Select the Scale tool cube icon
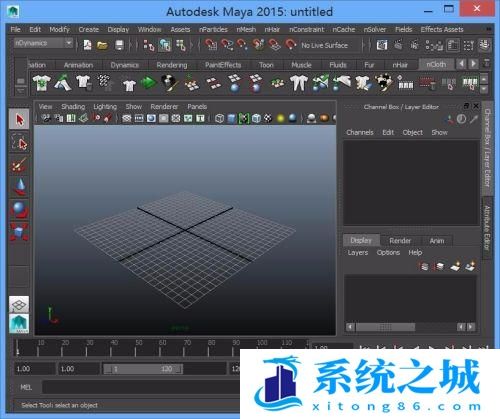500x419 pixels. coord(19,231)
